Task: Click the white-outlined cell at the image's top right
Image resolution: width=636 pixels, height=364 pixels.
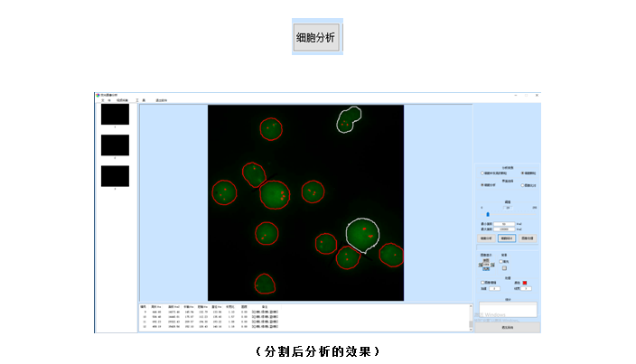Action: [349, 119]
